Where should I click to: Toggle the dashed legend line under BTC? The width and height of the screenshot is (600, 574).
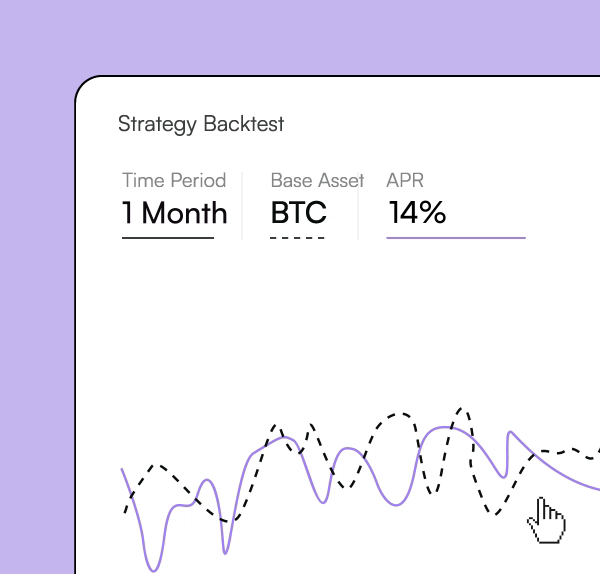[297, 238]
